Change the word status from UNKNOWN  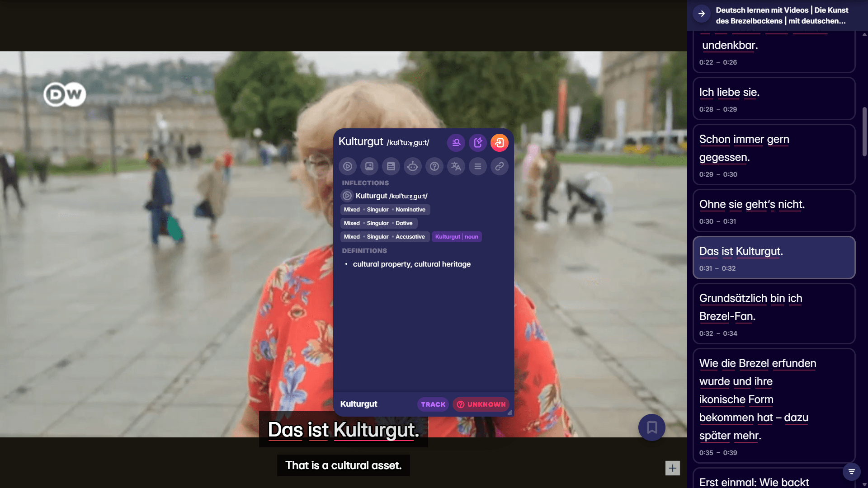[x=481, y=404]
